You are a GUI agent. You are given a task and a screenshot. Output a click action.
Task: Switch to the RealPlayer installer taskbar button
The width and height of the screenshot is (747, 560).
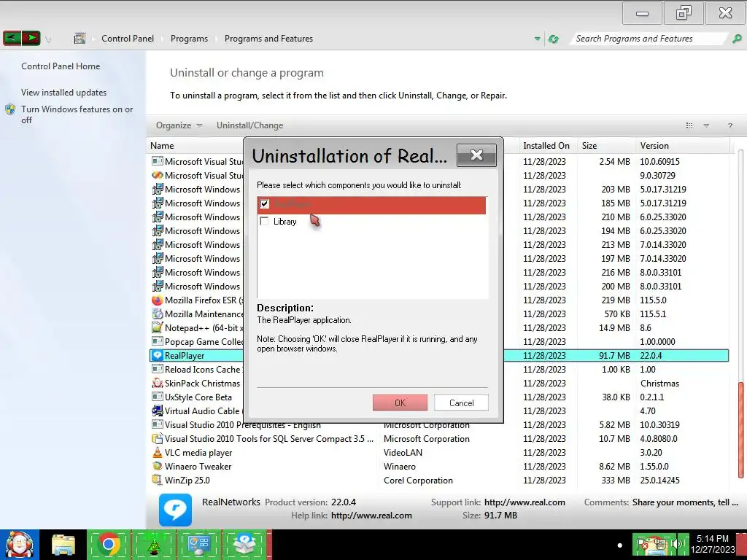click(x=244, y=545)
